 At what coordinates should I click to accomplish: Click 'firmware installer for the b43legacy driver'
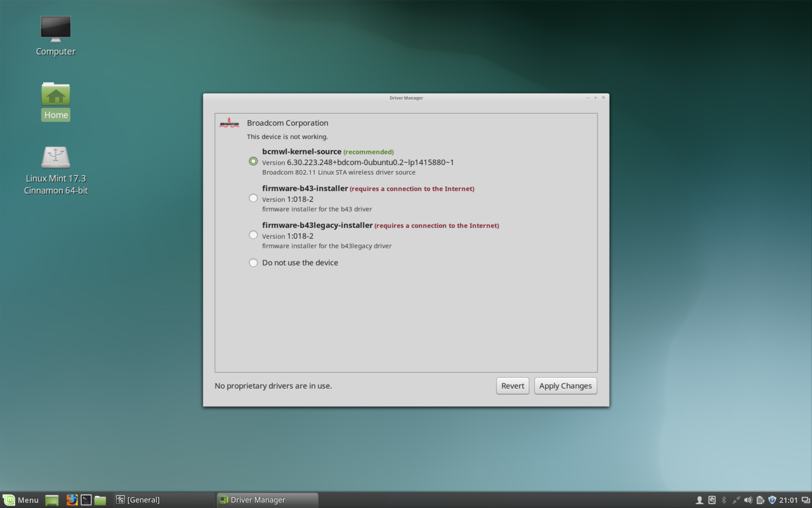tap(327, 246)
